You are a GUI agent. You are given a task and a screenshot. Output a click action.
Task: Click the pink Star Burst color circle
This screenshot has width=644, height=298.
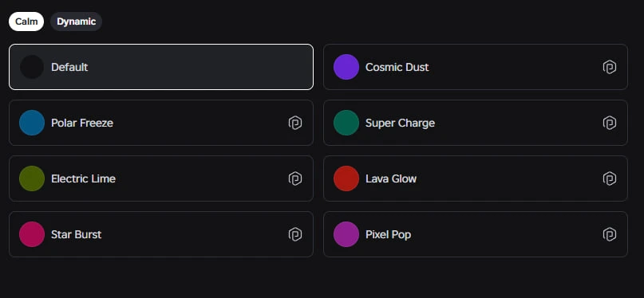tap(32, 234)
